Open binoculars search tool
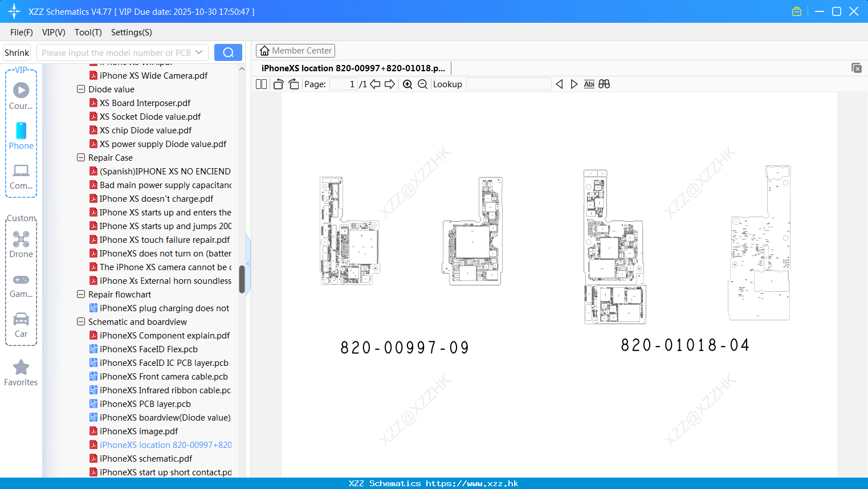The image size is (868, 489). coord(604,84)
